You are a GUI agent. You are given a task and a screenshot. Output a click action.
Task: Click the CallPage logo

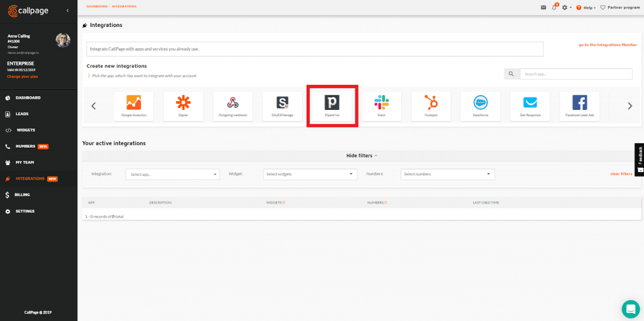(28, 10)
